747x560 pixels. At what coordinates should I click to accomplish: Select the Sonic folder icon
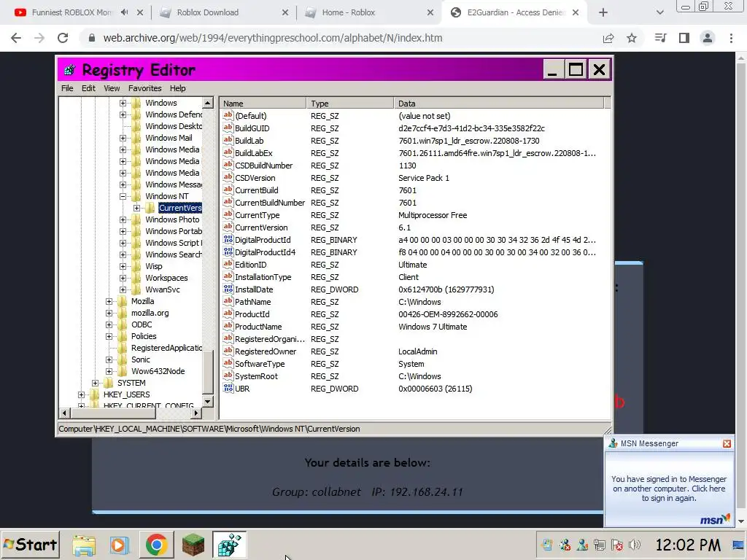(x=123, y=359)
